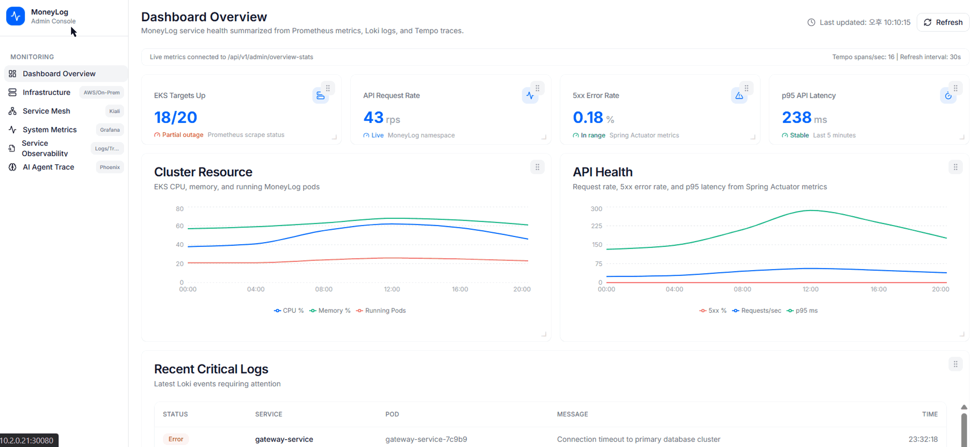
Task: Click the Recent Critical Logs drag handle
Action: (x=955, y=364)
